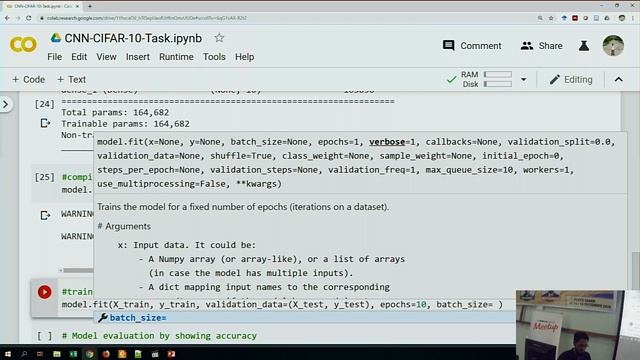Viewport: 640px width, 360px height.
Task: Select execution bracket of Model evaluation cell
Action: coord(44,336)
